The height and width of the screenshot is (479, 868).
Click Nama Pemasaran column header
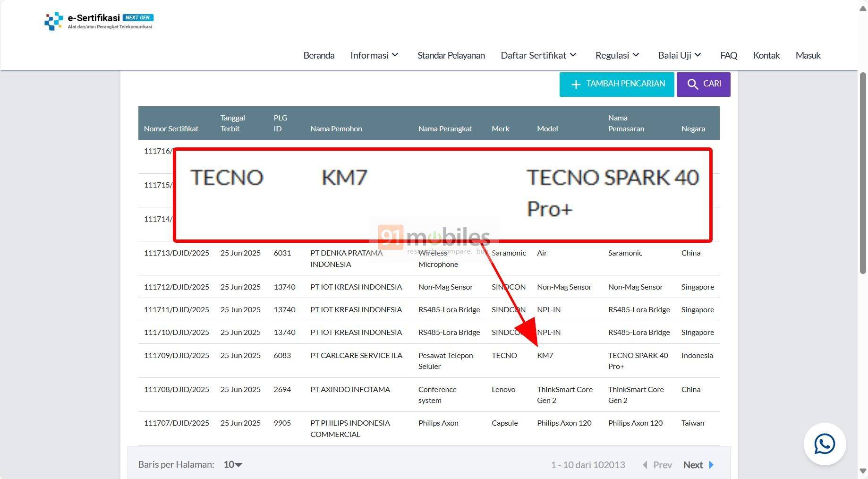[x=626, y=123]
